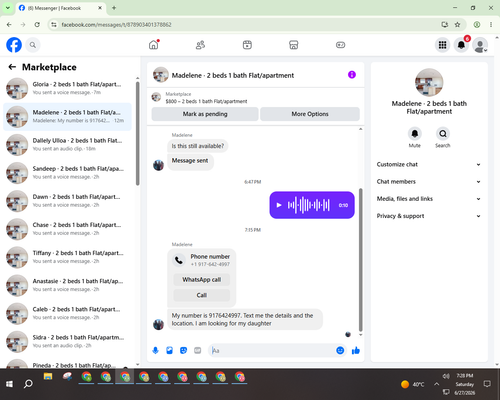
Task: Send a thumbs-up like
Action: (356, 350)
